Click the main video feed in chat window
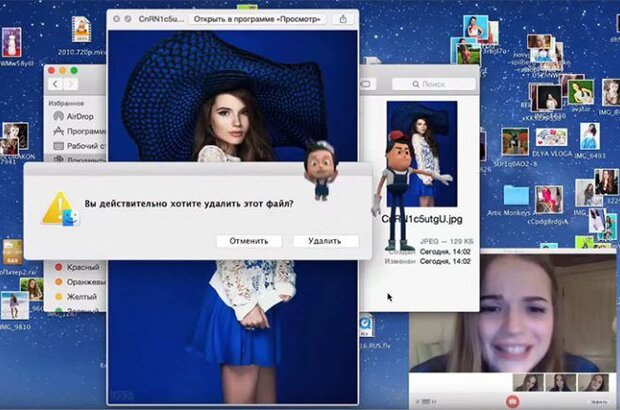Screen dimensions: 620x410 click(x=512, y=313)
